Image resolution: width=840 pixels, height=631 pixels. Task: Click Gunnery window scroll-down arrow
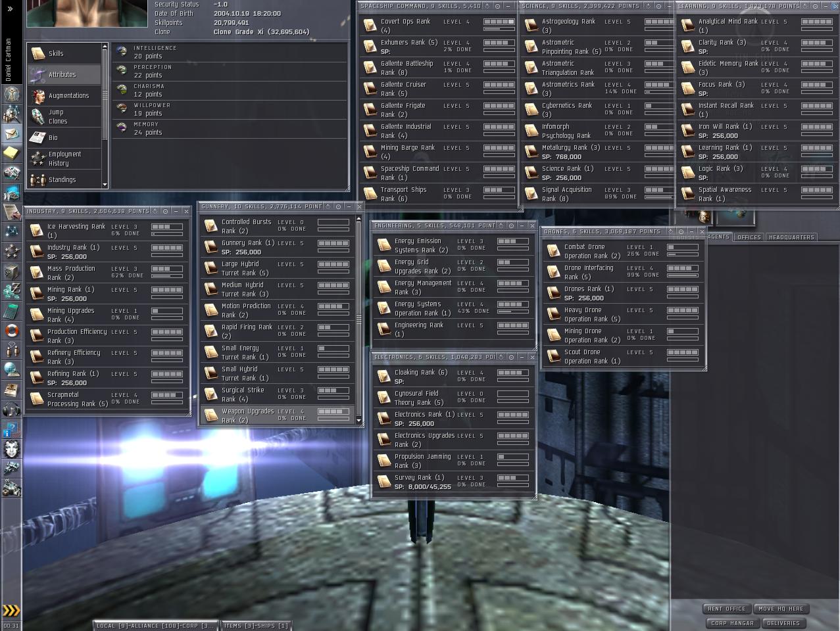358,420
